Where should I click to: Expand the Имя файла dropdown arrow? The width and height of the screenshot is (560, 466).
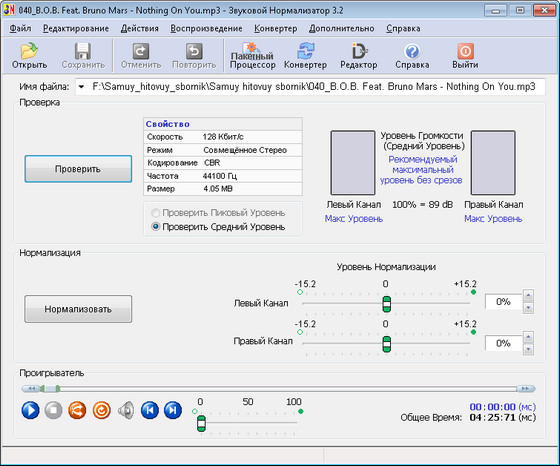coord(81,87)
